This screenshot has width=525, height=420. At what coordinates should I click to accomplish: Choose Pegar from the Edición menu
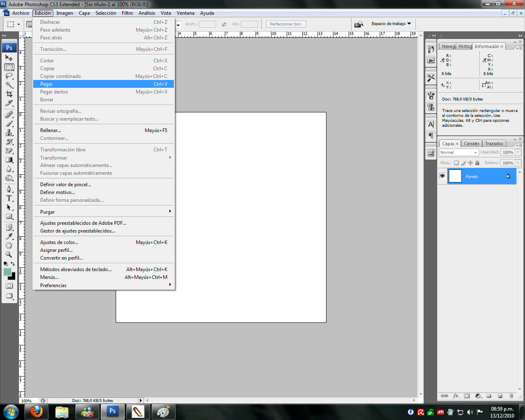[103, 84]
